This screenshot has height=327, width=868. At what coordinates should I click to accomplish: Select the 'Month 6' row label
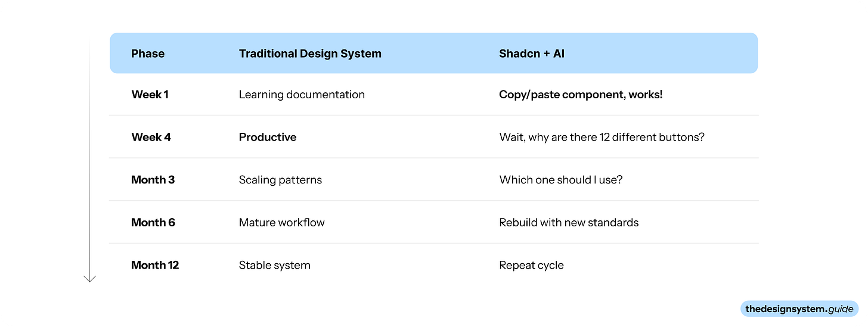[x=153, y=223]
